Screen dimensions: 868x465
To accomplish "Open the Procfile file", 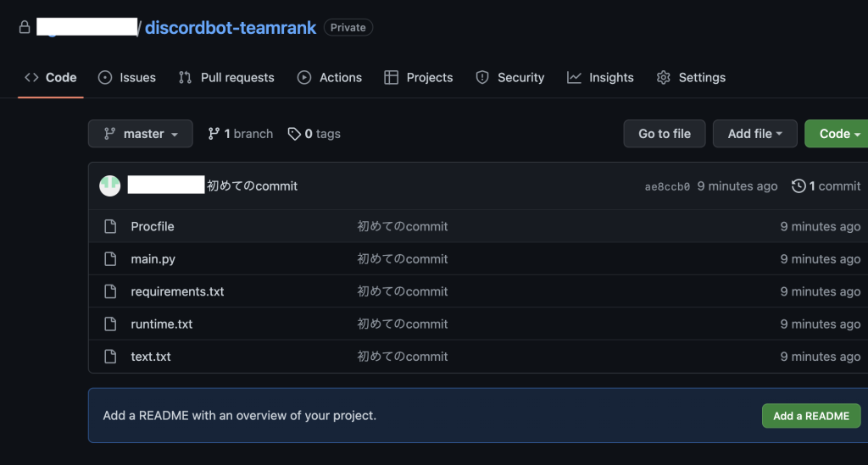I will coord(153,227).
